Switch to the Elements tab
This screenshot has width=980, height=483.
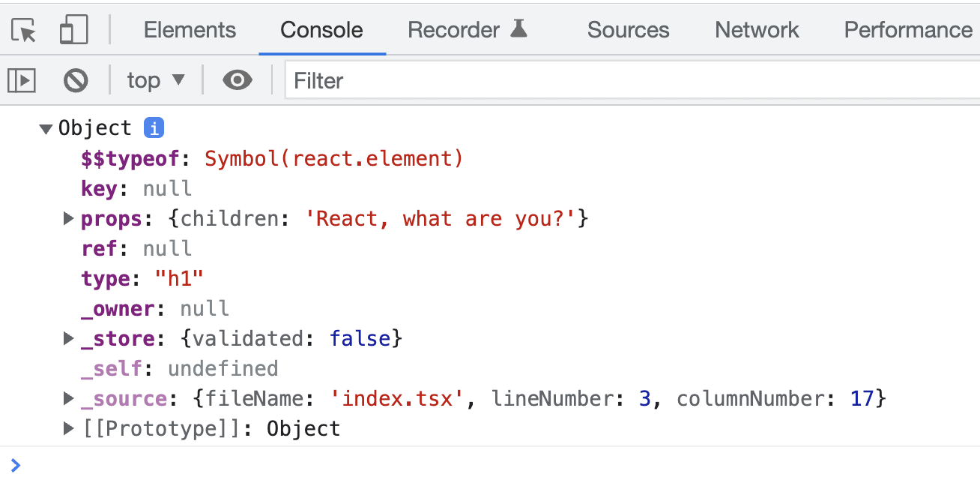click(x=190, y=30)
